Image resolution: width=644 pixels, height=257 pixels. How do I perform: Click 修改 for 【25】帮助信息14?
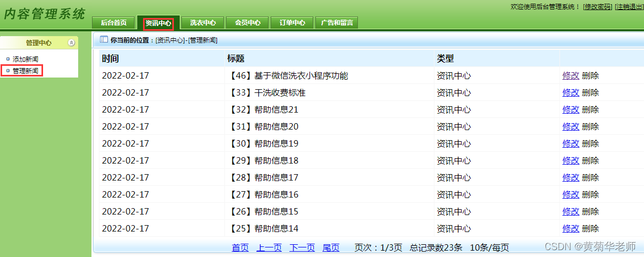tap(571, 228)
